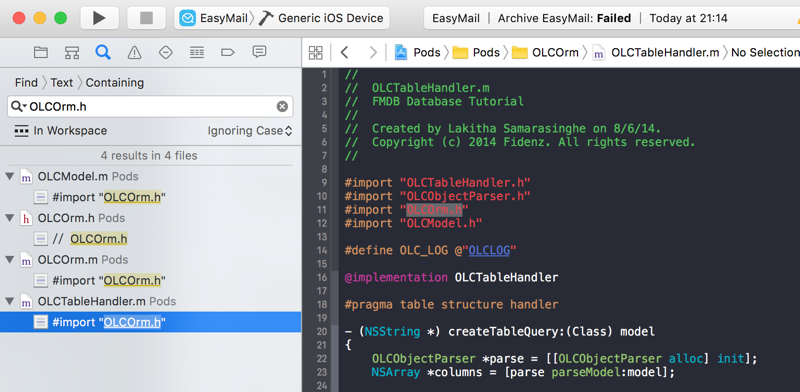Click parseModel:model call in code
Screen dimensions: 800x392
(607, 373)
